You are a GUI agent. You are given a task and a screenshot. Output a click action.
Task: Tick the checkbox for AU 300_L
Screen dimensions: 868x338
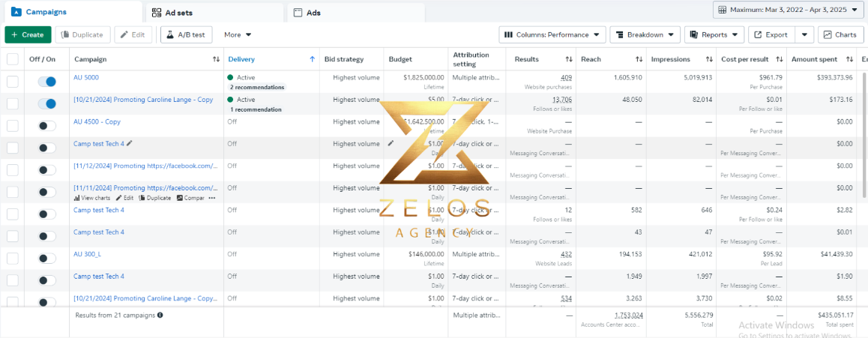click(12, 259)
